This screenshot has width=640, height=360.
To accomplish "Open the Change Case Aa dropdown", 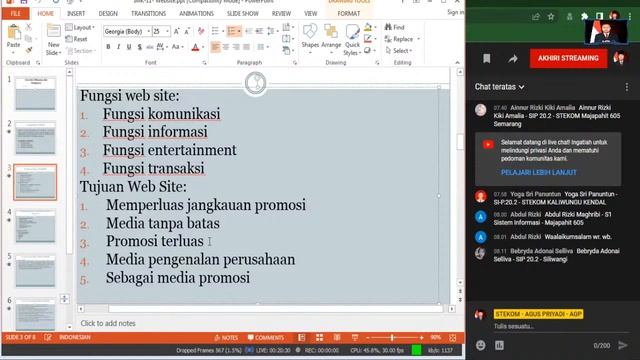I will 176,47.
